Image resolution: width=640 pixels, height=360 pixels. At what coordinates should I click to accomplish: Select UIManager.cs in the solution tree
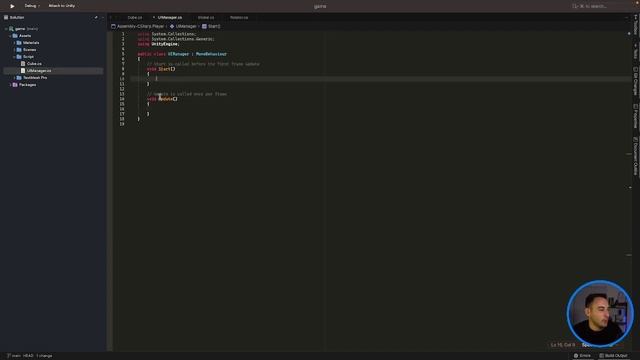[39, 71]
